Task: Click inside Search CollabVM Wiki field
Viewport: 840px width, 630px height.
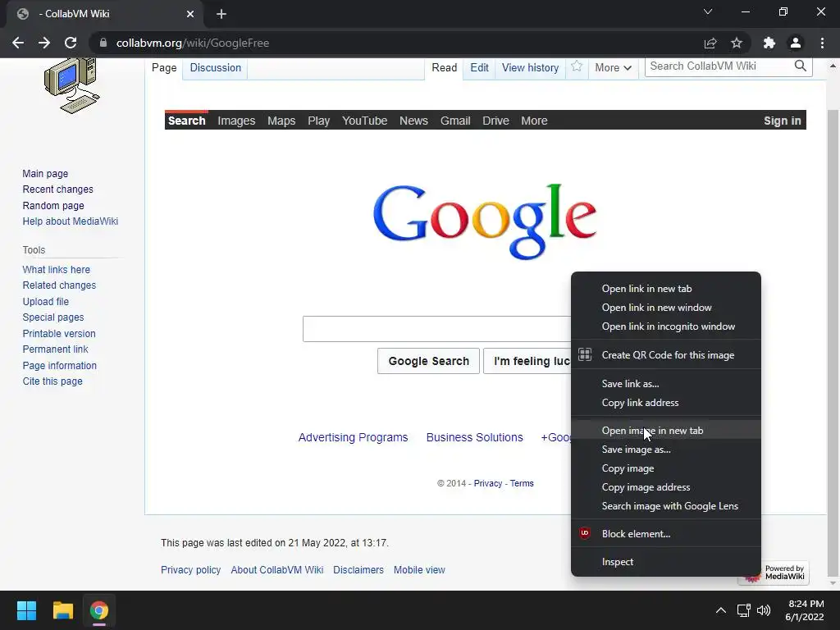Action: (x=719, y=66)
